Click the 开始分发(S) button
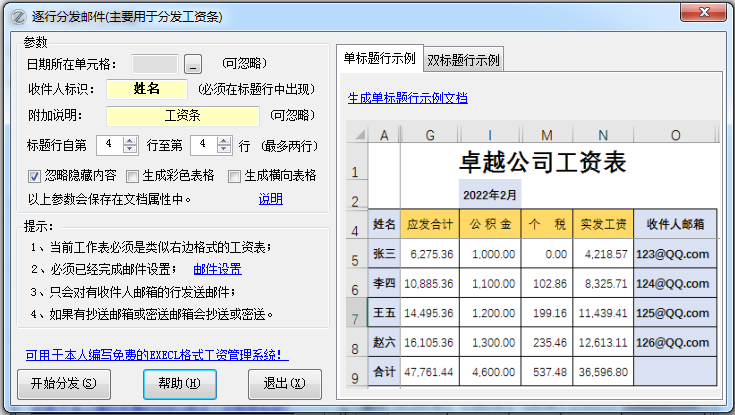Screen dimensions: 735x415 [63, 383]
